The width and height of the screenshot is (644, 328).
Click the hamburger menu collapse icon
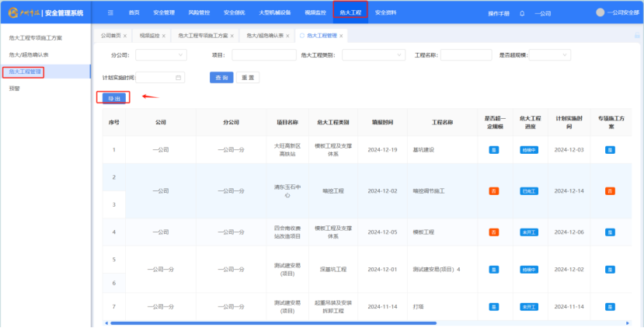[x=110, y=12]
